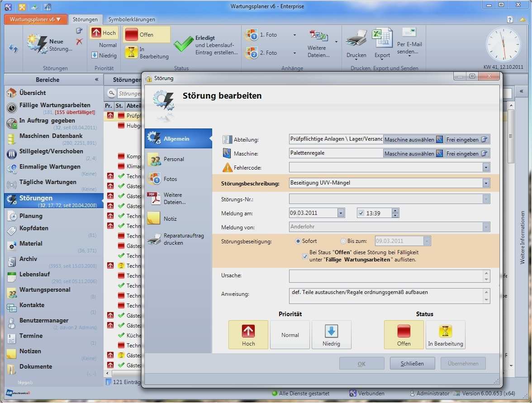
Task: Click the Export spreadsheet icon
Action: click(382, 38)
